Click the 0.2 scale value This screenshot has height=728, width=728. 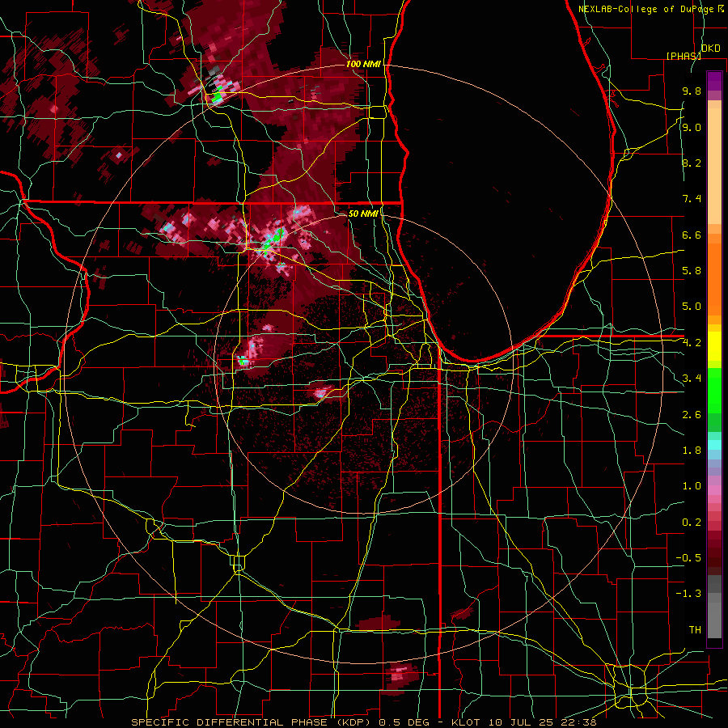click(692, 523)
